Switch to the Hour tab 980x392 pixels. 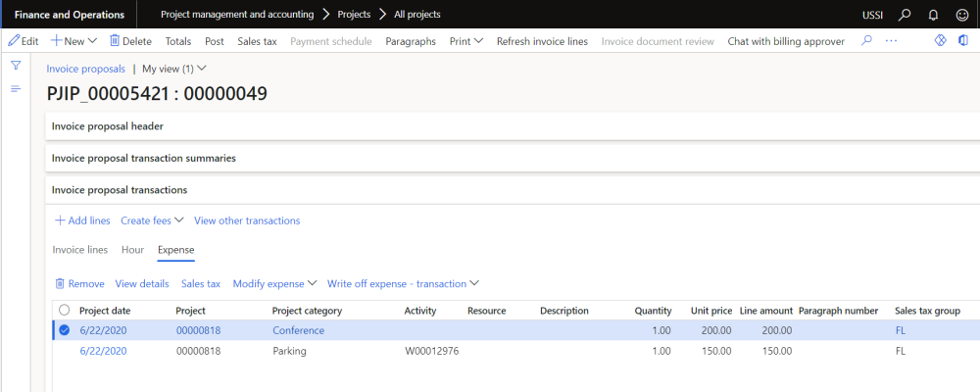coord(132,250)
